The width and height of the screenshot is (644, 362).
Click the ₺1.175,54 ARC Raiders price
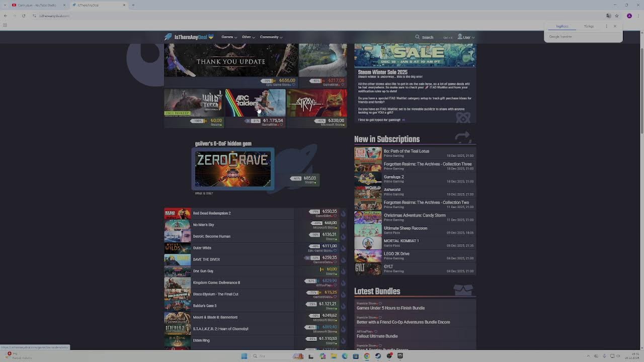(x=273, y=121)
